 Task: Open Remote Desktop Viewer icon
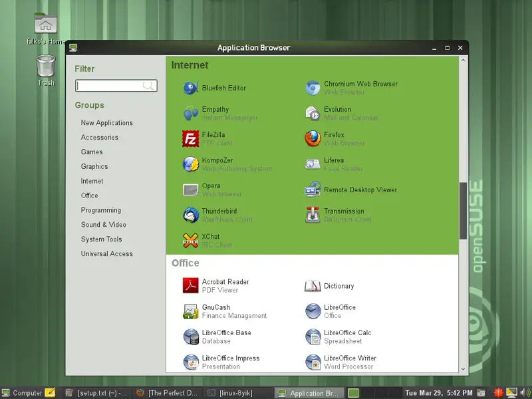click(313, 190)
